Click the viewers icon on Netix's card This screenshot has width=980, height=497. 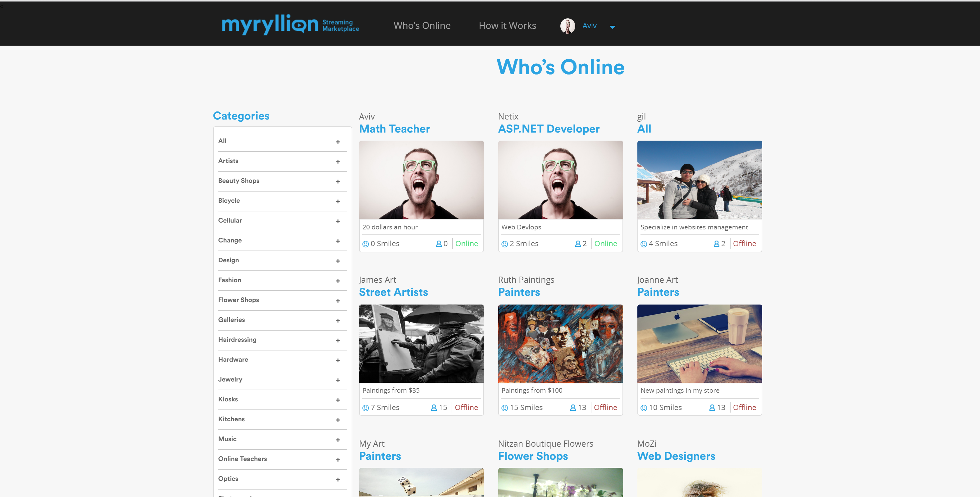tap(578, 243)
